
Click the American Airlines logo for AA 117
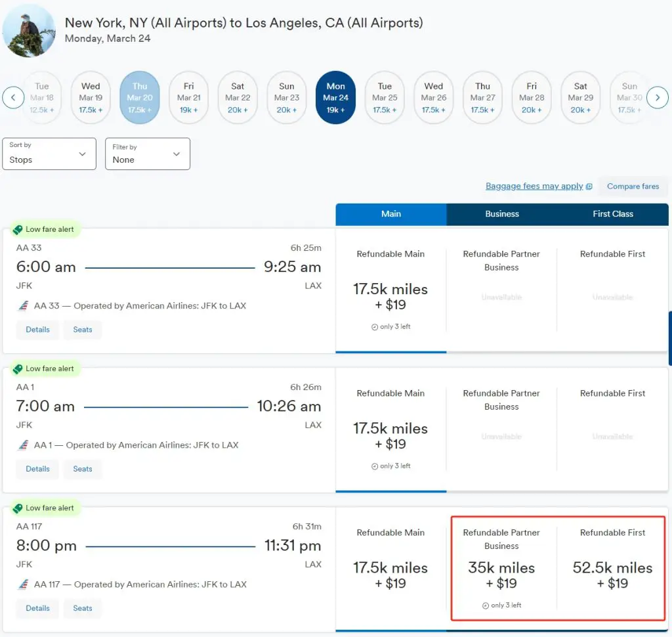24,584
